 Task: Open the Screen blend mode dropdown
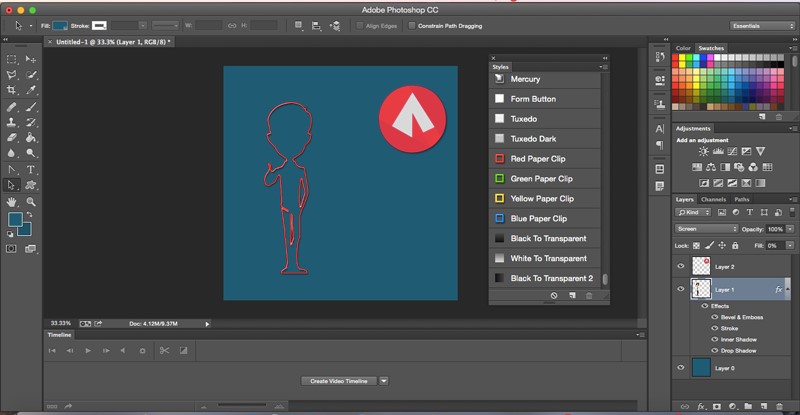(x=706, y=229)
